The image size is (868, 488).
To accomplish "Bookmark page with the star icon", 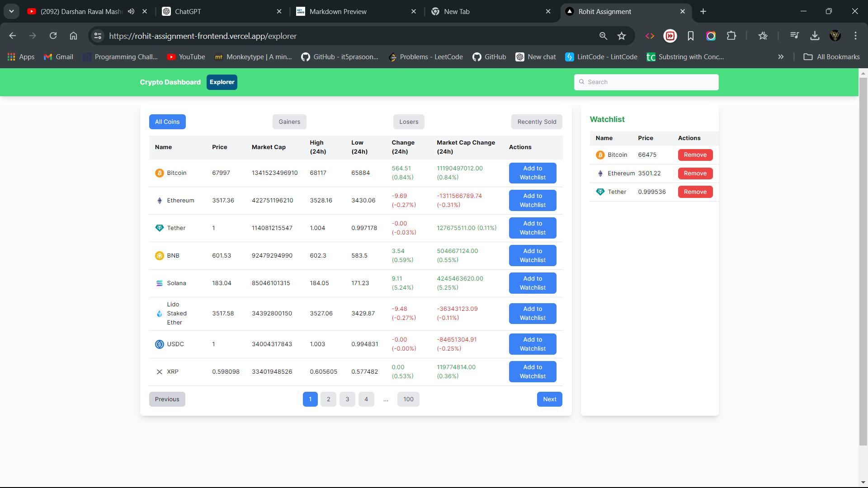I will tap(622, 36).
